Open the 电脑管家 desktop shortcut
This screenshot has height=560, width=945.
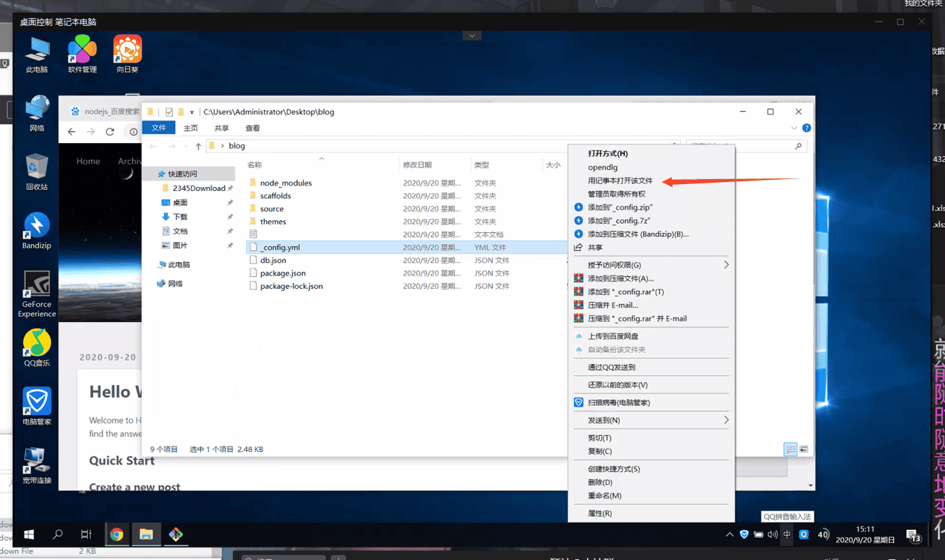(36, 403)
